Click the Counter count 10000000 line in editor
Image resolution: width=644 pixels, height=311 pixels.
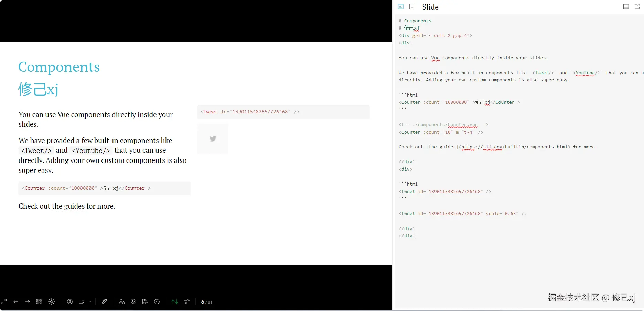(x=459, y=102)
